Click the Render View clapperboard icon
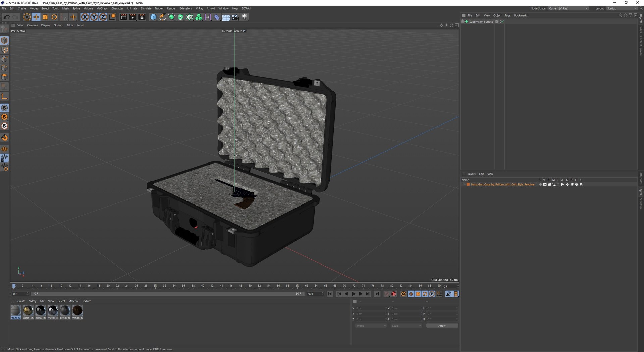Viewport: 644px width, 352px height. [123, 17]
